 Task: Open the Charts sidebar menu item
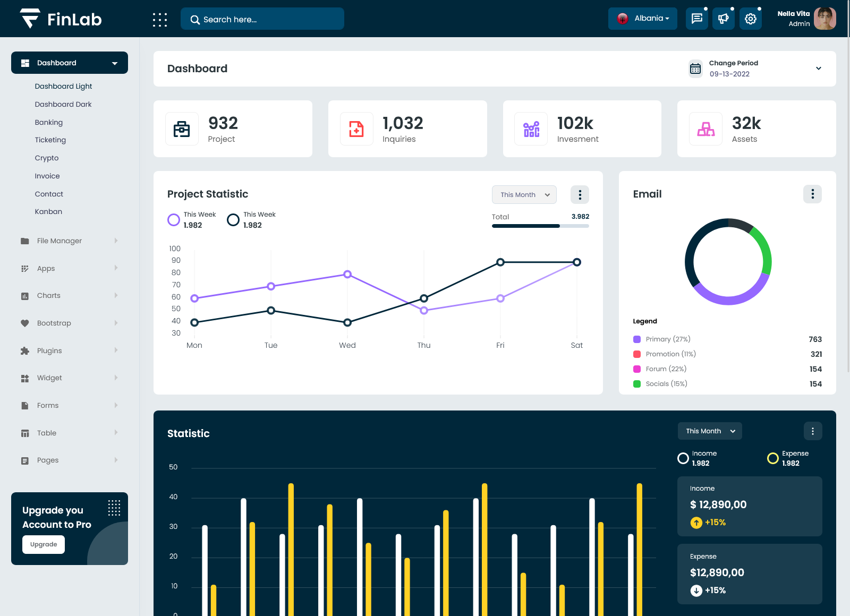(49, 296)
